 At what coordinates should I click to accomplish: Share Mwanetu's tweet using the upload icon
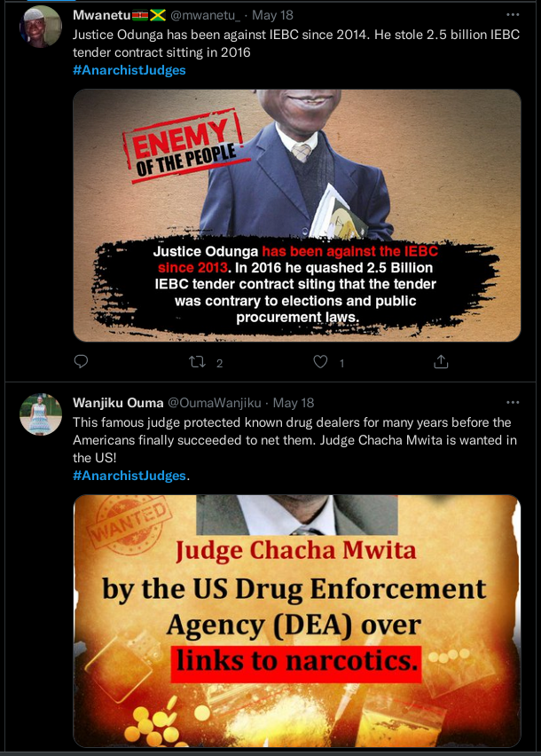pyautogui.click(x=441, y=362)
